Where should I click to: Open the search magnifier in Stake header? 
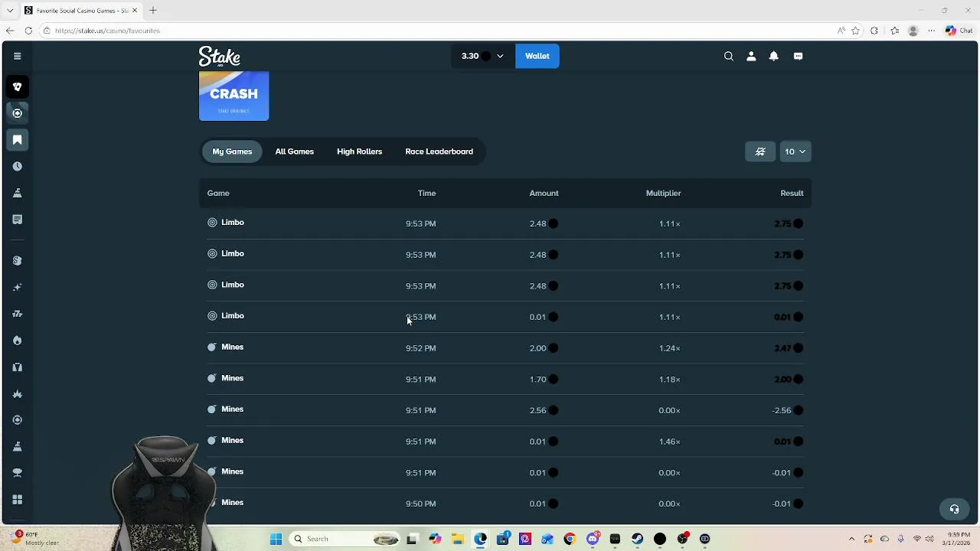(x=729, y=56)
